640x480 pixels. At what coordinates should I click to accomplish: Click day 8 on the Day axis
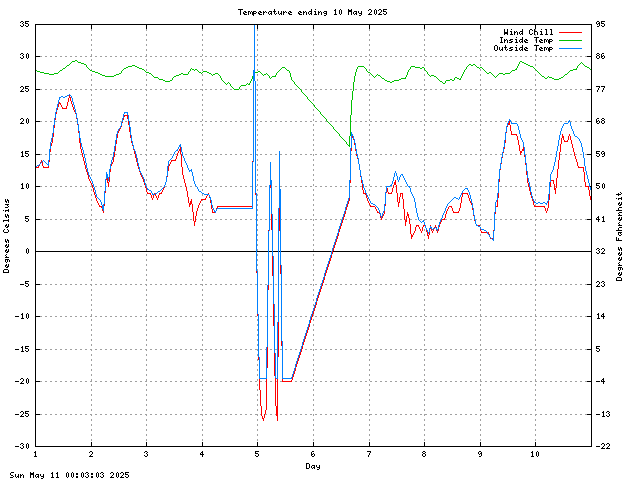coord(424,454)
